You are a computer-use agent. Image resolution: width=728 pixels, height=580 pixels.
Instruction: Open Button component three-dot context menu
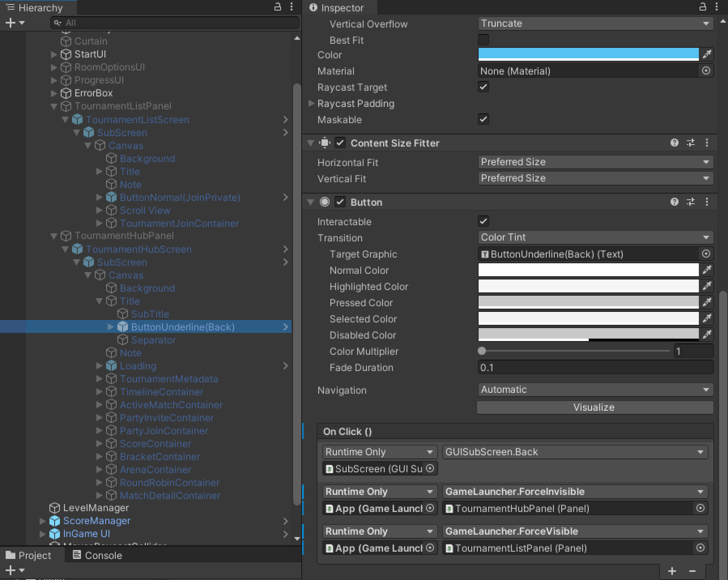[x=707, y=202]
